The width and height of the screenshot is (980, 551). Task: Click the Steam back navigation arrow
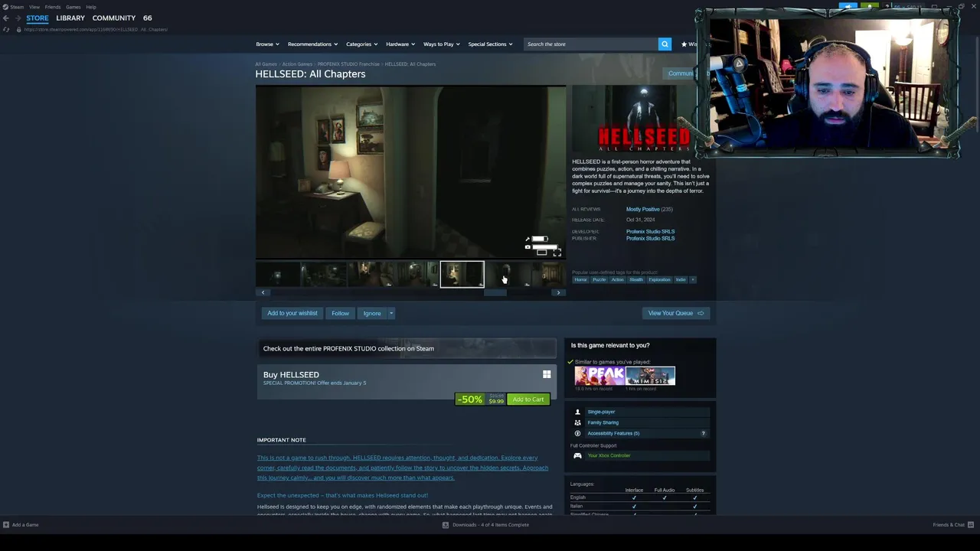[6, 18]
